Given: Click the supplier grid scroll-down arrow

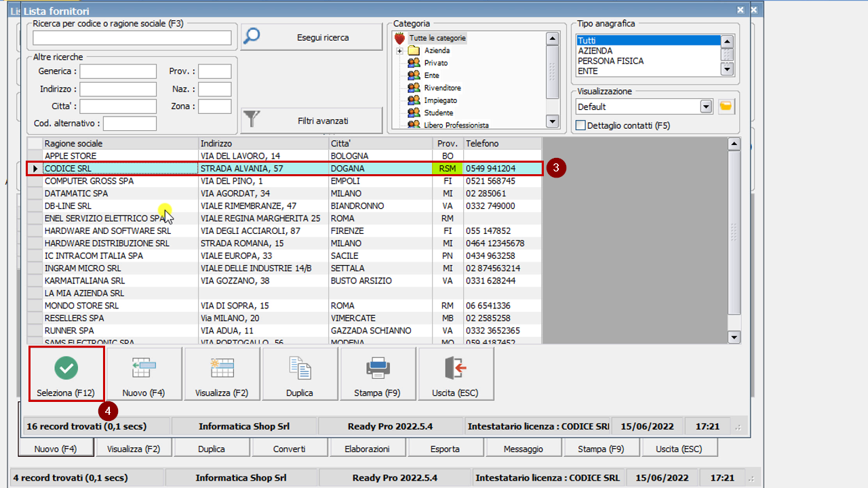Looking at the screenshot, I should tap(734, 337).
